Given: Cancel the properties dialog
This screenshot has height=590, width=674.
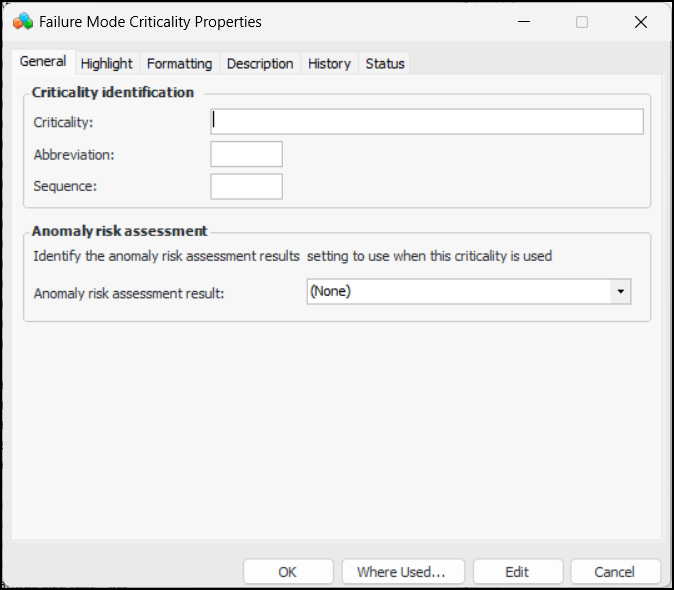Looking at the screenshot, I should coord(614,572).
